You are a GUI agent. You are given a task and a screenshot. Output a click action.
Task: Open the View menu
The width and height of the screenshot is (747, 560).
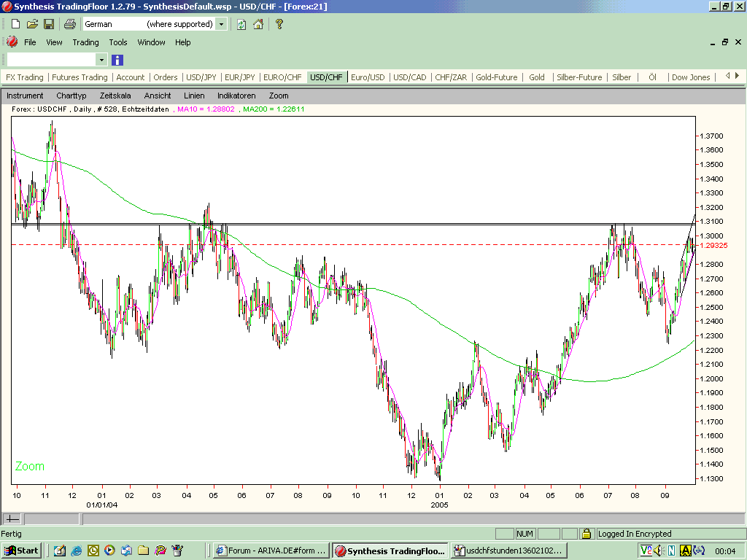coord(54,42)
